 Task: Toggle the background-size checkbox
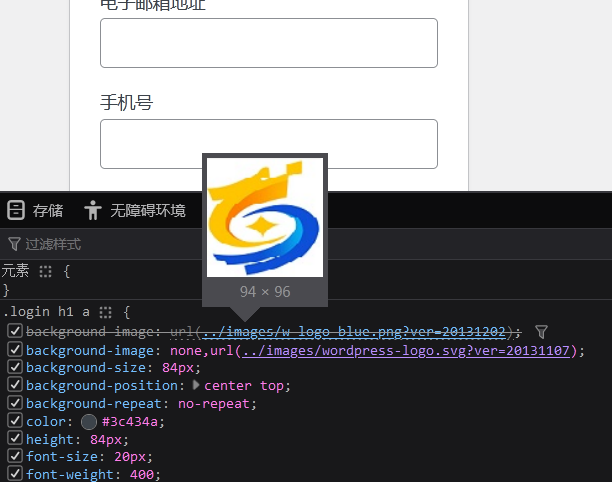[x=15, y=367]
